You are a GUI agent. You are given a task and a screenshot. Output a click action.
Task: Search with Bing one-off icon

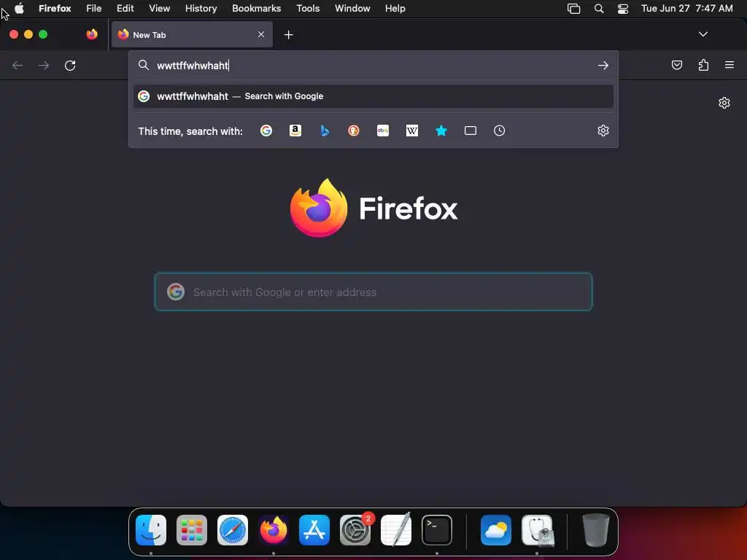coord(325,131)
